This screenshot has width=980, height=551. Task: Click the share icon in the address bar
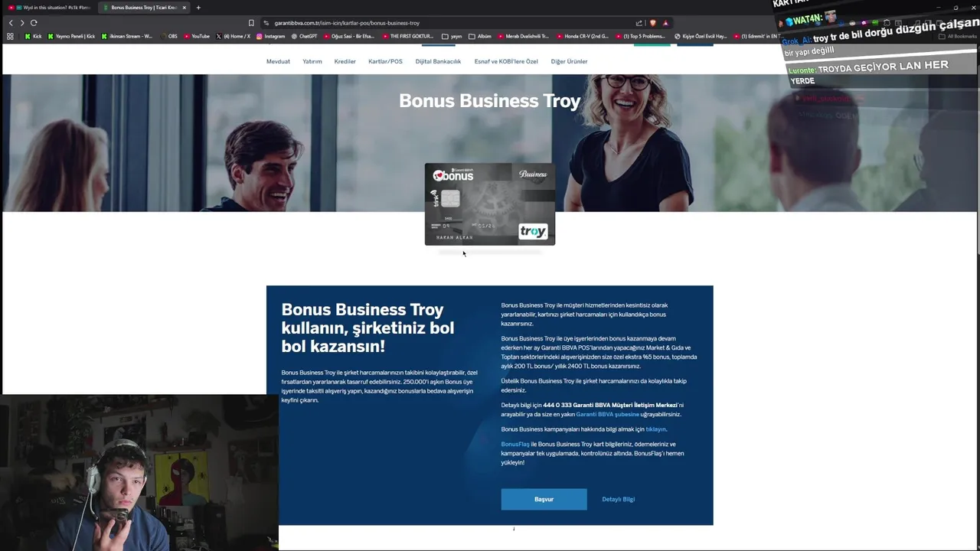pyautogui.click(x=639, y=23)
